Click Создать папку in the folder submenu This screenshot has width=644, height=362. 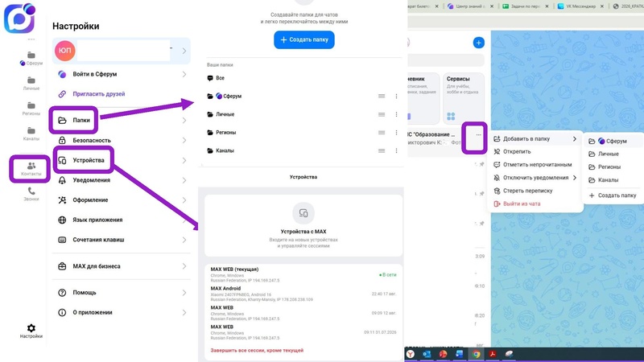click(612, 195)
